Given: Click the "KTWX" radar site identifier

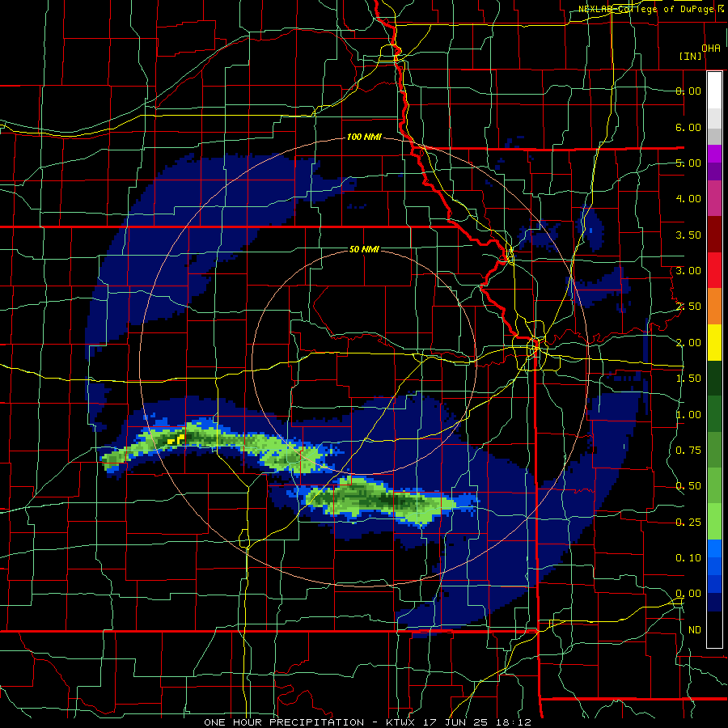Looking at the screenshot, I should 400,722.
